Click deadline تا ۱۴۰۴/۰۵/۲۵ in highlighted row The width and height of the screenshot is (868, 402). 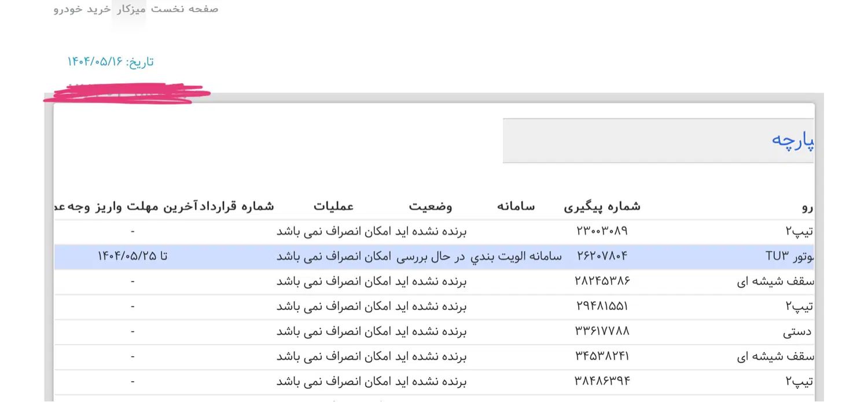click(x=133, y=256)
